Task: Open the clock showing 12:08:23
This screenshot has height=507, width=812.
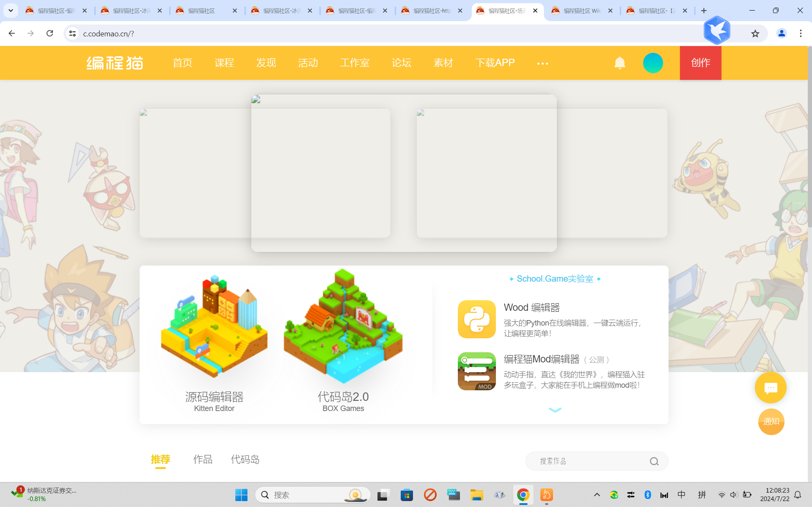Action: pyautogui.click(x=775, y=495)
